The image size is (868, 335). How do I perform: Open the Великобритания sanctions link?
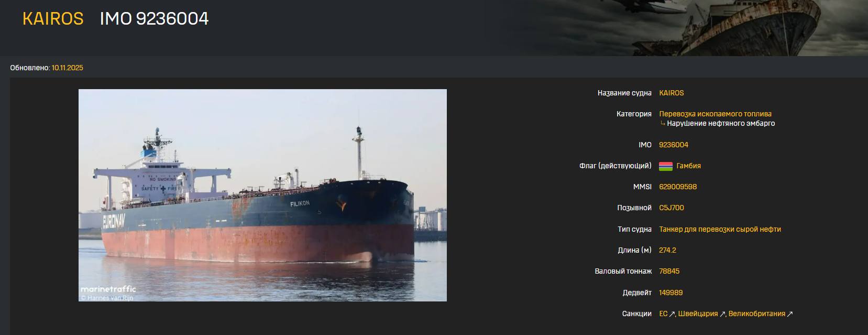(x=757, y=314)
